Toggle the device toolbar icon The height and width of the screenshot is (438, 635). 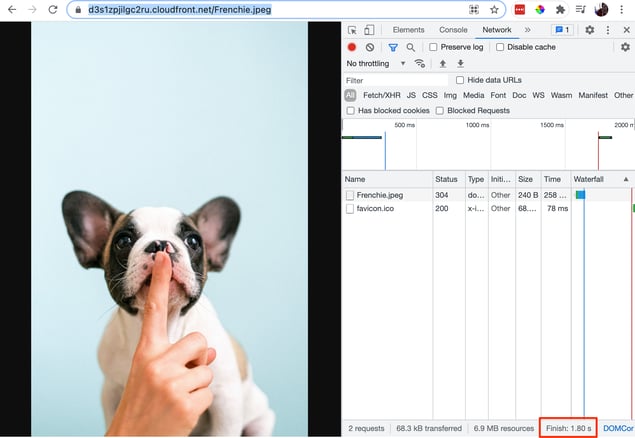click(x=369, y=30)
